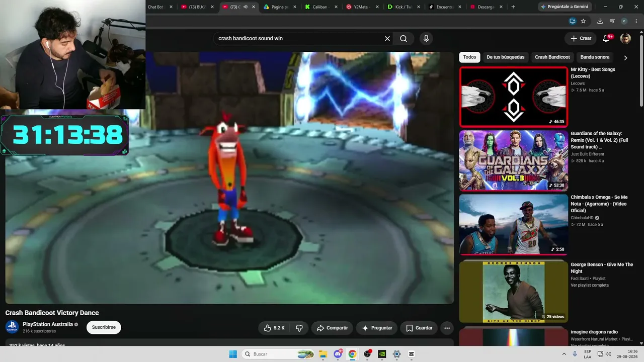Viewport: 644px width, 362px height.
Task: Open YouTube notifications bell
Action: click(606, 39)
